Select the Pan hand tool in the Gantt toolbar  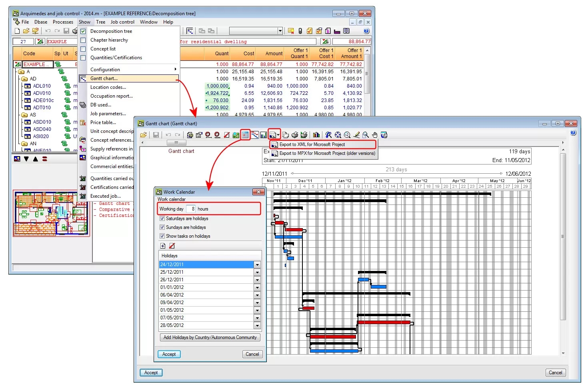click(x=374, y=135)
